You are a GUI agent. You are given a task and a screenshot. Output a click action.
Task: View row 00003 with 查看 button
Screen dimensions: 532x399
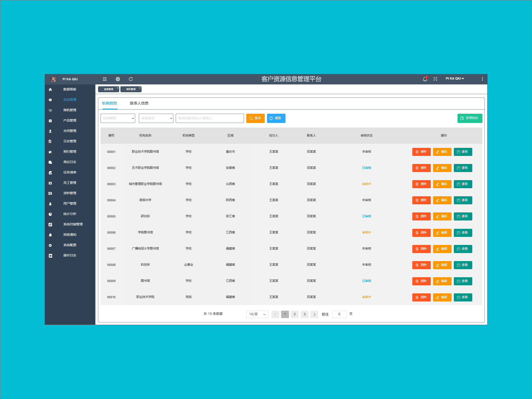click(x=463, y=184)
